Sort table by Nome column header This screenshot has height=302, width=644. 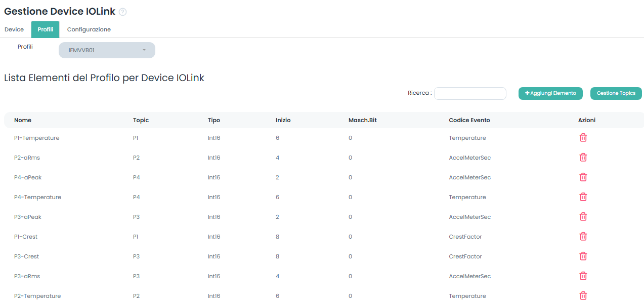(23, 120)
